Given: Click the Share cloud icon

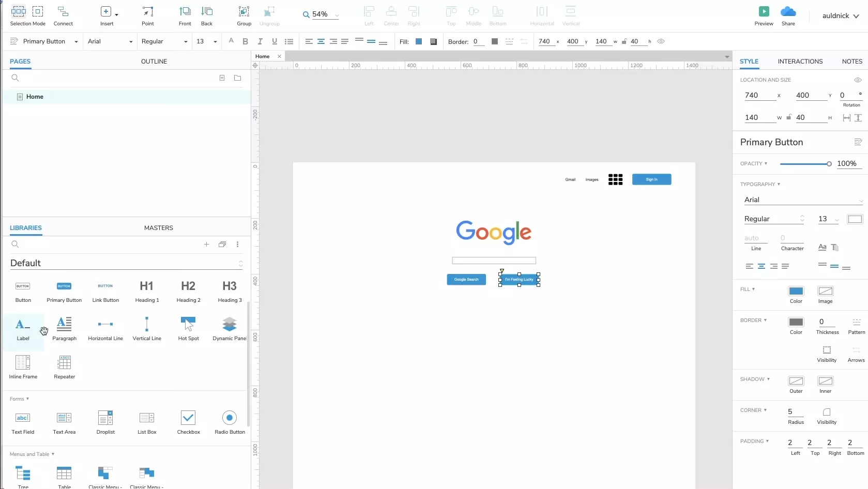Looking at the screenshot, I should click(788, 11).
